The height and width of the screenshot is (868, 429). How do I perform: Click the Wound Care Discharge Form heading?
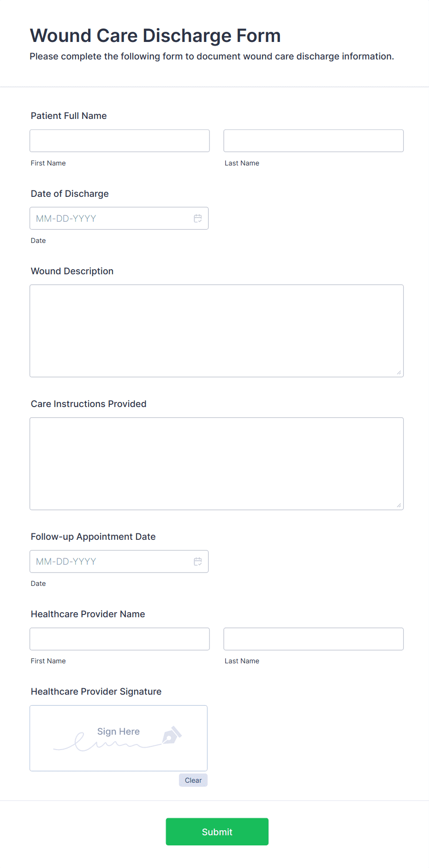click(155, 36)
